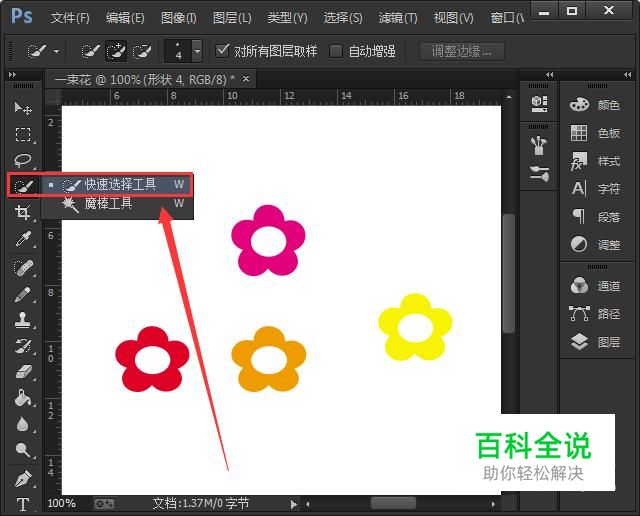Select the Eyedropper tool
The width and height of the screenshot is (640, 516).
23,239
